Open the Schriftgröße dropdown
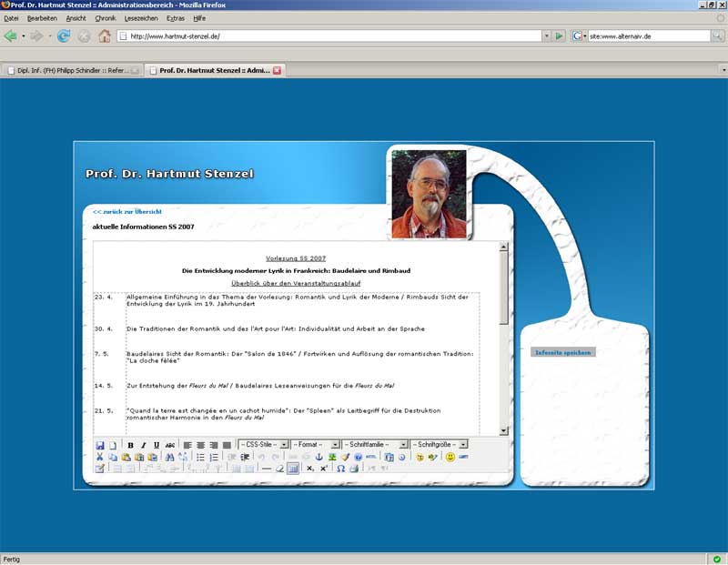728x565 pixels. (x=440, y=445)
